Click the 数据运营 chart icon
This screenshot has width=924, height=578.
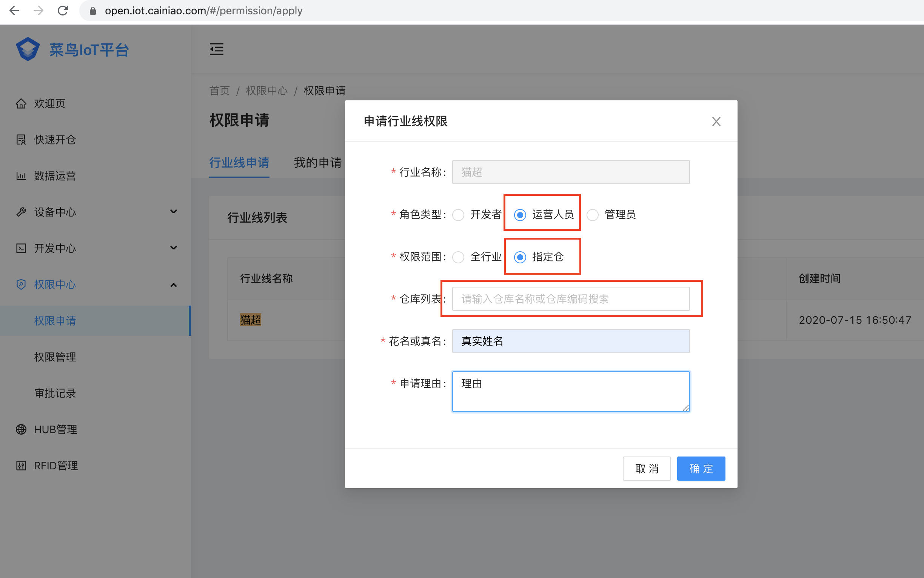tap(21, 176)
